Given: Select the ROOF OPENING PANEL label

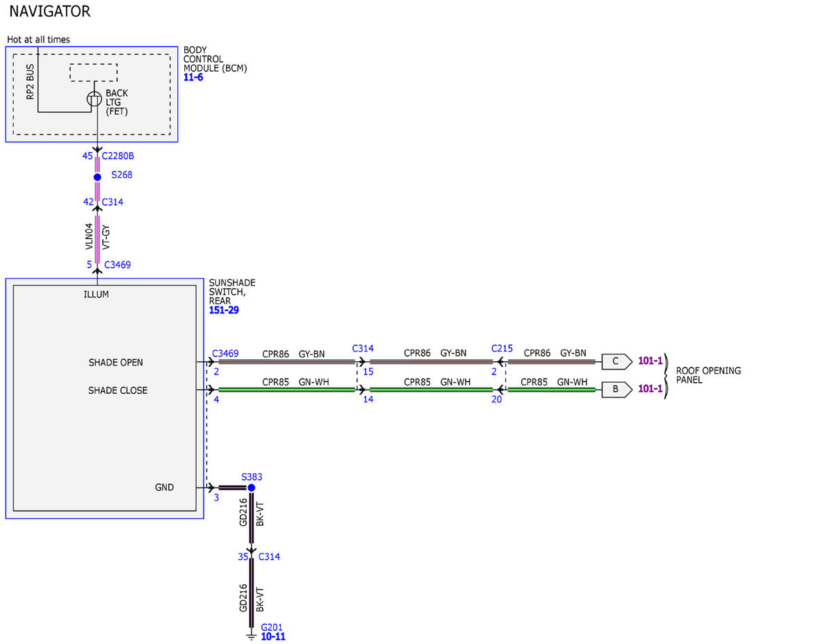Looking at the screenshot, I should [708, 375].
